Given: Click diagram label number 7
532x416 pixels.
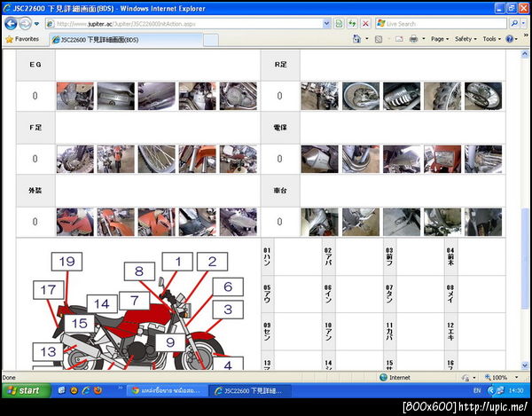Looking at the screenshot, I should [135, 301].
